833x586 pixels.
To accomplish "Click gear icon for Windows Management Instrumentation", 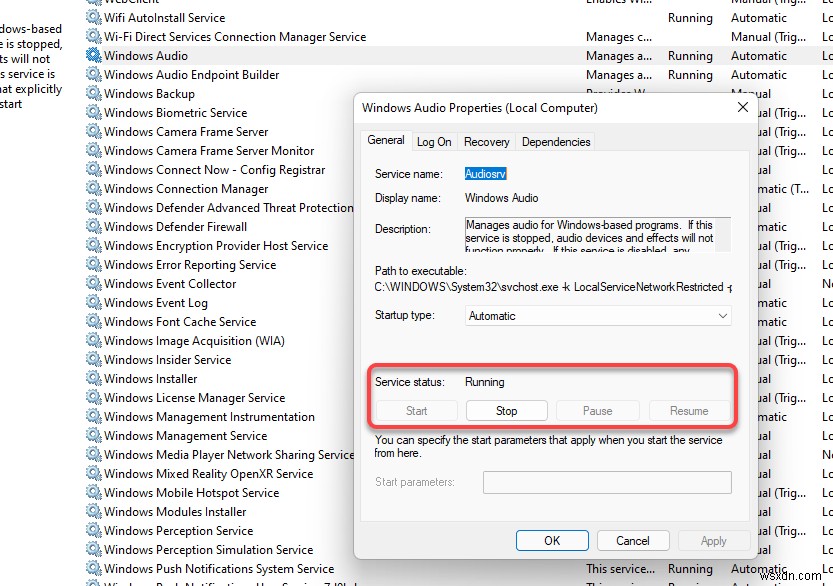I will pyautogui.click(x=94, y=417).
